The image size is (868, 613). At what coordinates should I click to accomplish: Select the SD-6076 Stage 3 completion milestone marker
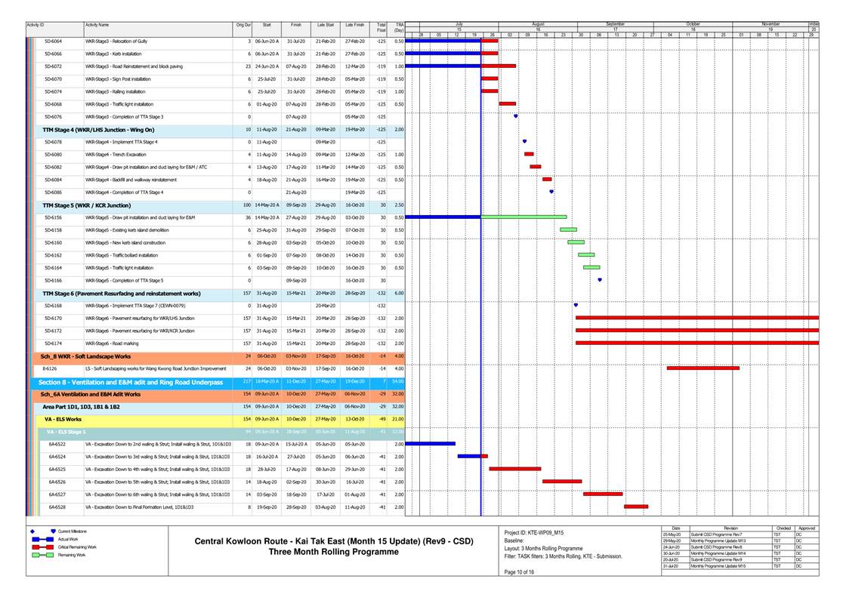click(x=516, y=116)
